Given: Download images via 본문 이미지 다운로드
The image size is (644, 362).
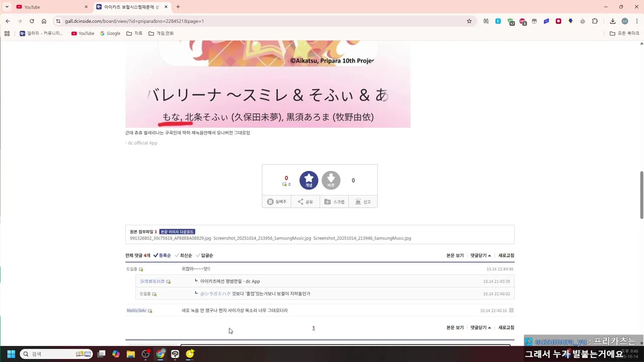Looking at the screenshot, I should (x=177, y=232).
